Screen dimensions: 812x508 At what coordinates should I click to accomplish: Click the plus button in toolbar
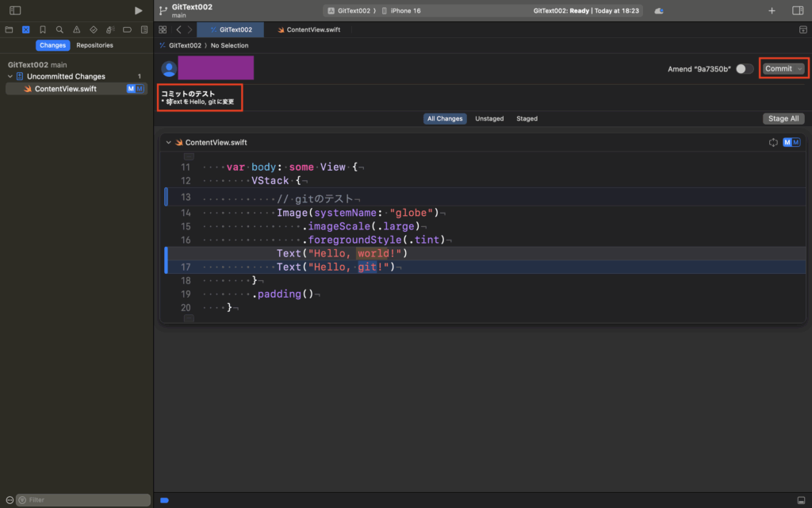[772, 10]
